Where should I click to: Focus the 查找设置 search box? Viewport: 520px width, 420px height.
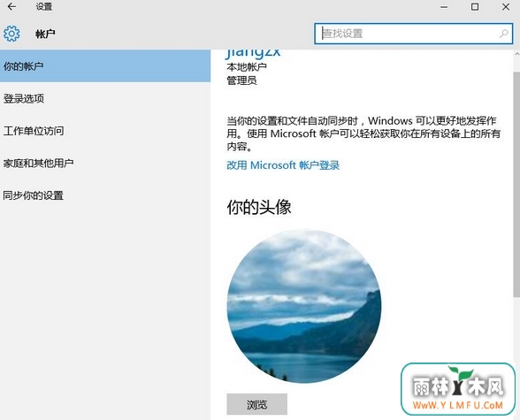click(x=414, y=34)
